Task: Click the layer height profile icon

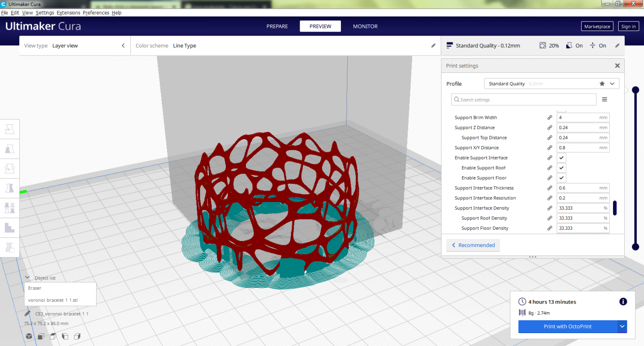Action: point(450,45)
